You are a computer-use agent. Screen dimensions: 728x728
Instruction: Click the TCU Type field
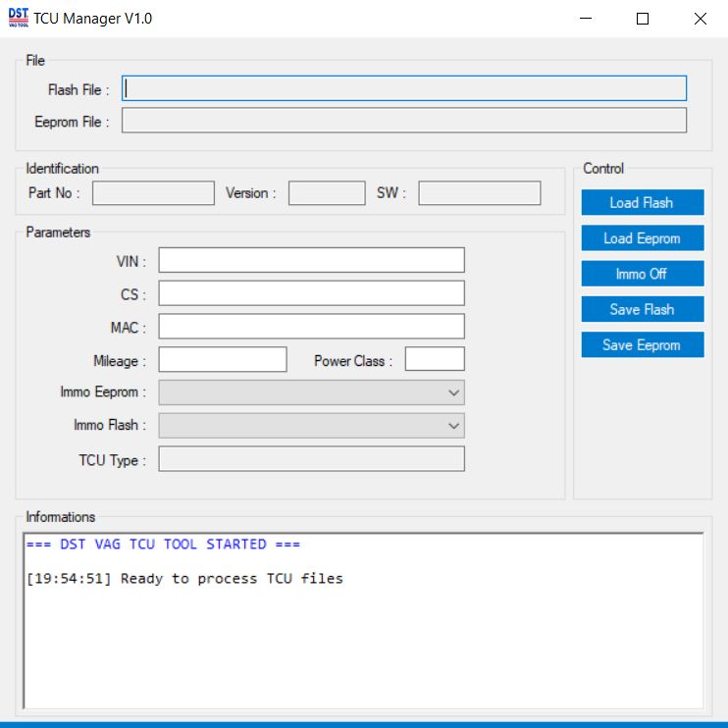pyautogui.click(x=312, y=459)
